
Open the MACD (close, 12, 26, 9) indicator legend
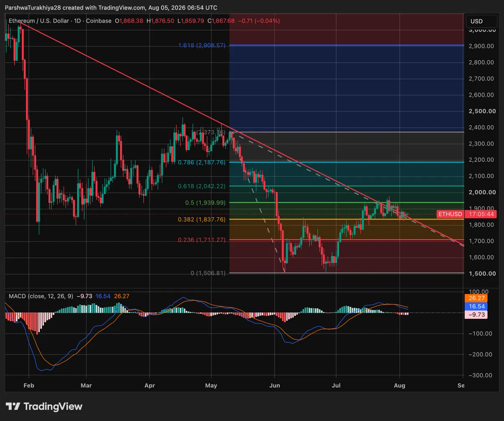click(x=41, y=296)
